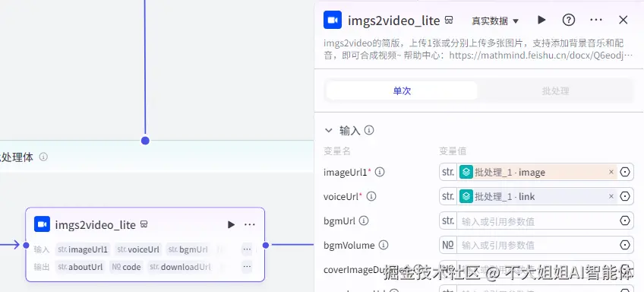Select the str.downloadUrl output chip

[x=180, y=267]
